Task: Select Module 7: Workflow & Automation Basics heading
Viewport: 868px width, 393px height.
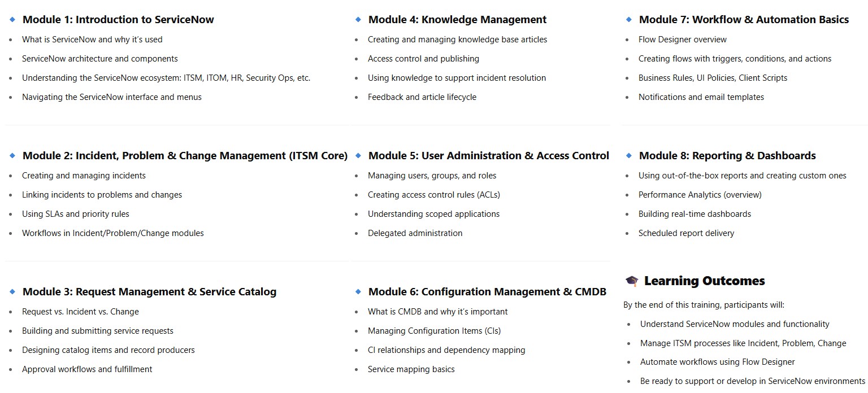Action: [x=744, y=19]
